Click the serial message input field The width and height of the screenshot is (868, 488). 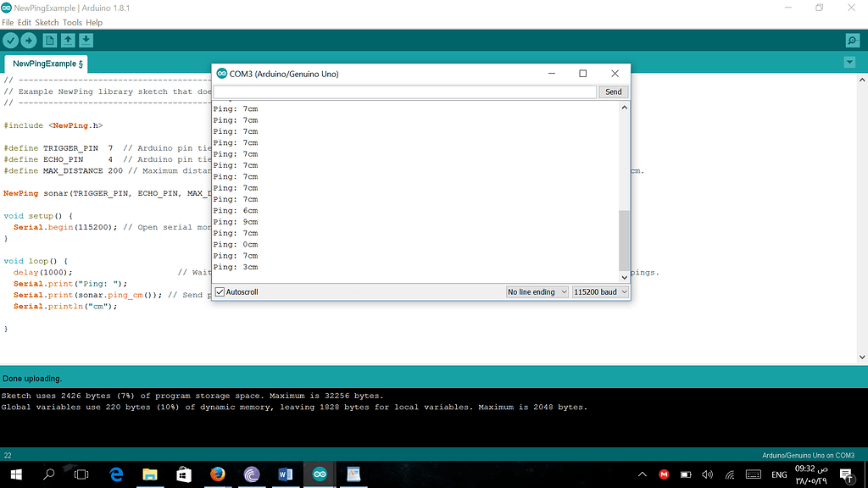407,91
